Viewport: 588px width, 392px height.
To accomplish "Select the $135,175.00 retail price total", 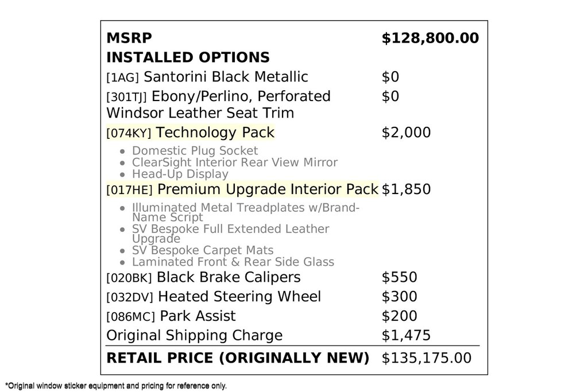I will coord(427,358).
